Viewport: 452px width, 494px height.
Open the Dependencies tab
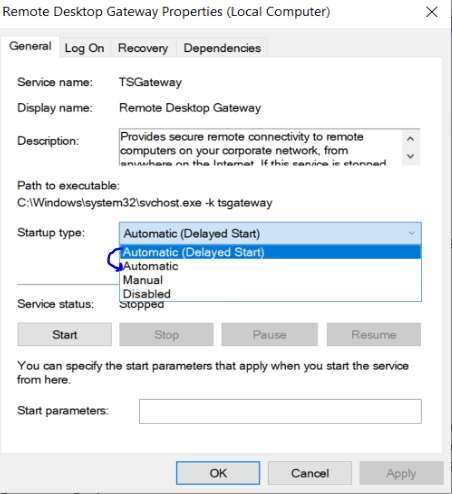(222, 48)
